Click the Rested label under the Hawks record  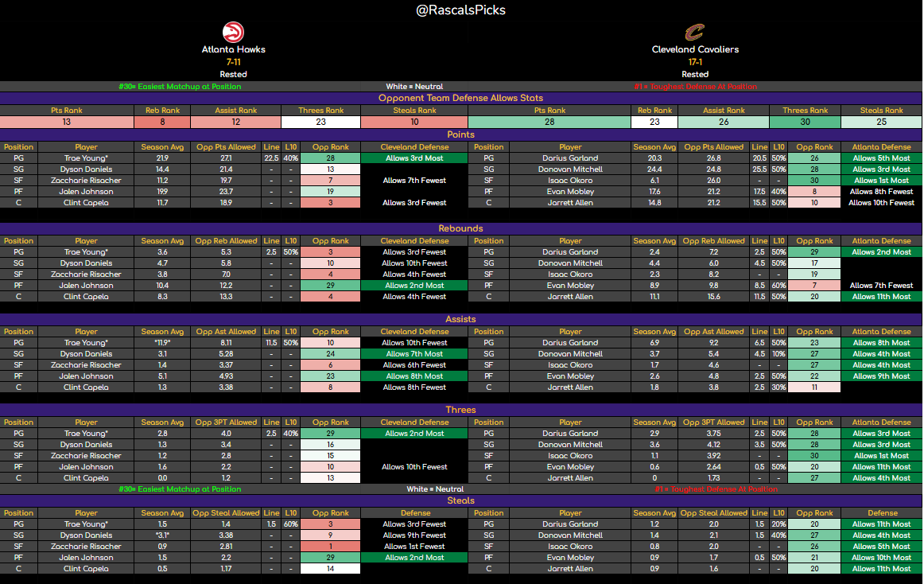tap(233, 74)
